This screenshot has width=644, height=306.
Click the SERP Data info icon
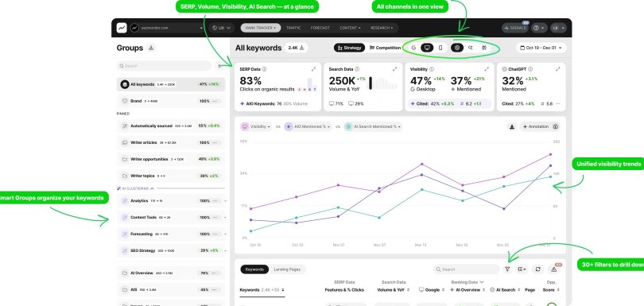pyautogui.click(x=264, y=69)
